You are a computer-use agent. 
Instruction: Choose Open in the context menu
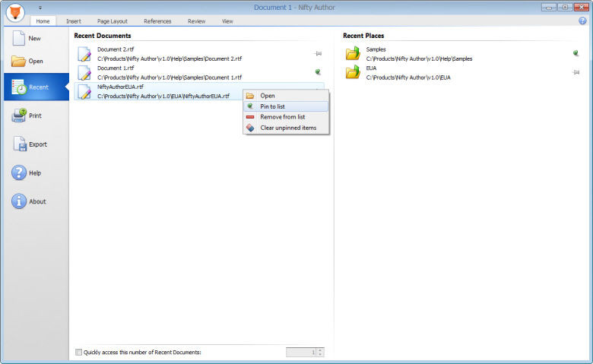pyautogui.click(x=286, y=96)
